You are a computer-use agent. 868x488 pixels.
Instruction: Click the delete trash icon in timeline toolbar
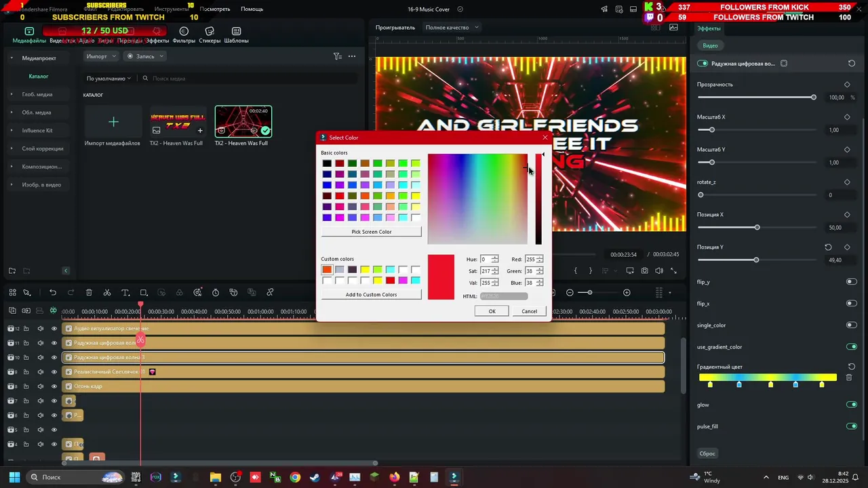coord(89,293)
